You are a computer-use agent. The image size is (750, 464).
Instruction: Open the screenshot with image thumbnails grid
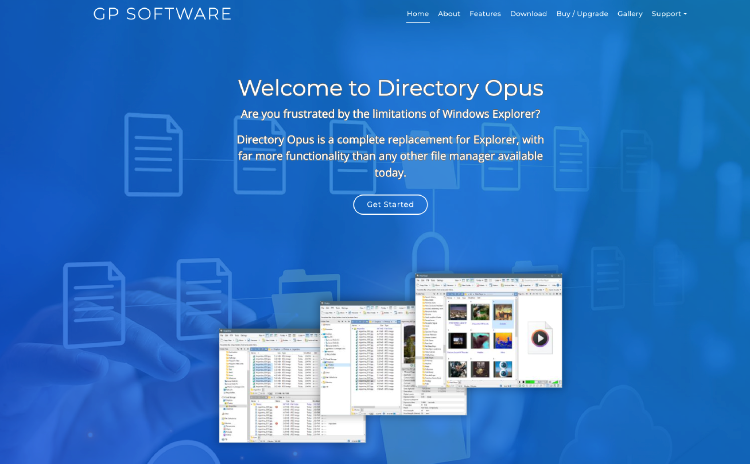[x=489, y=330]
